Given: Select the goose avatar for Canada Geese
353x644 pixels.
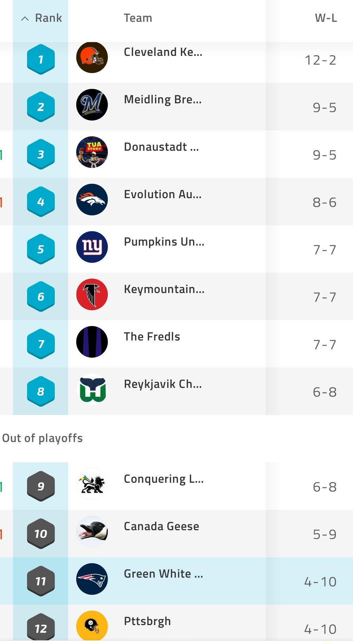Looking at the screenshot, I should pyautogui.click(x=92, y=532).
